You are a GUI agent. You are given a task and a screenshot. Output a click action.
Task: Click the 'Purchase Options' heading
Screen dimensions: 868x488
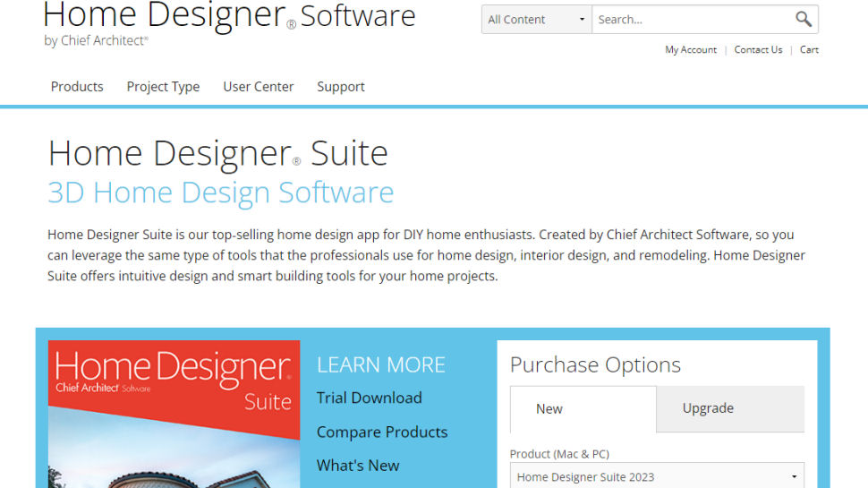click(595, 365)
